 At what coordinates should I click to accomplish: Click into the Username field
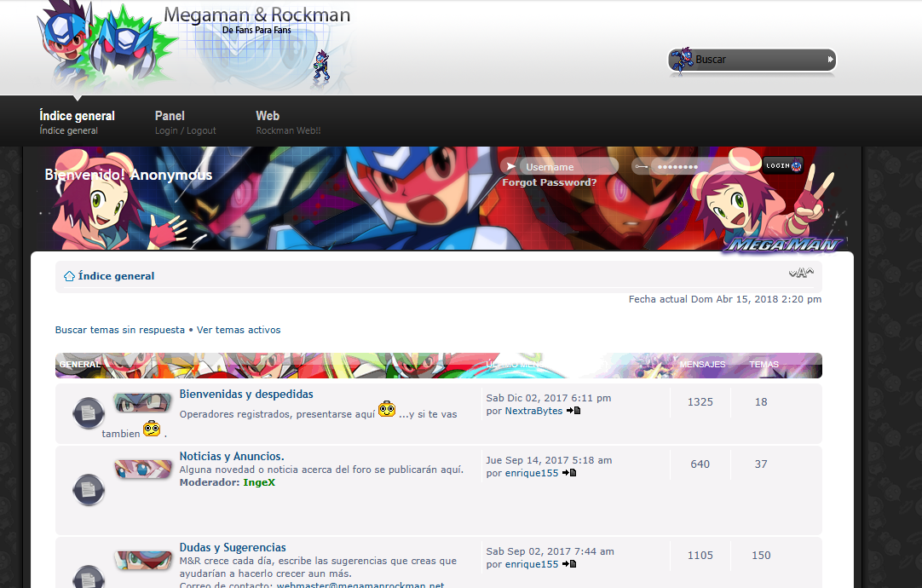point(568,167)
